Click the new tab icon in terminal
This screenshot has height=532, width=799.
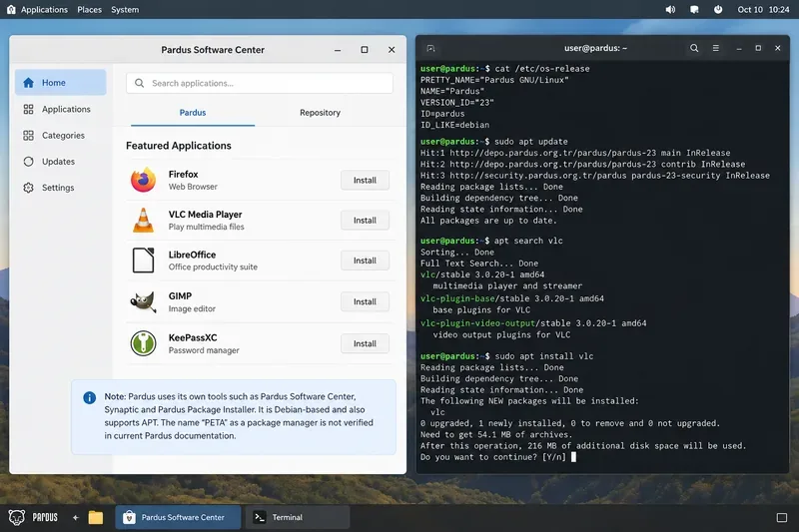pyautogui.click(x=430, y=48)
